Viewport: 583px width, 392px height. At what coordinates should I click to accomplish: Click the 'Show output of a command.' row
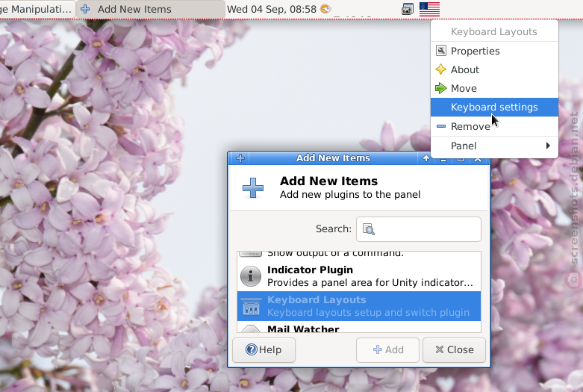(359, 255)
